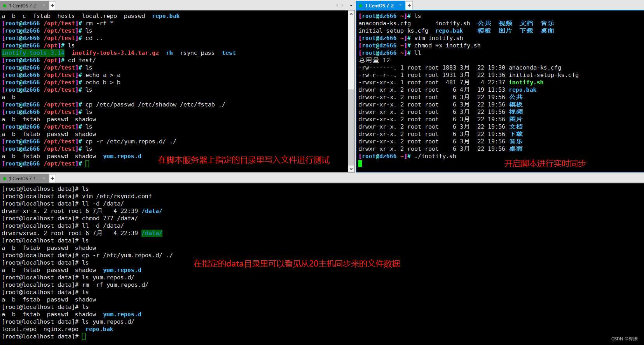Click the cursor at the /opt/test prompt
644x345 pixels.
[x=87, y=164]
